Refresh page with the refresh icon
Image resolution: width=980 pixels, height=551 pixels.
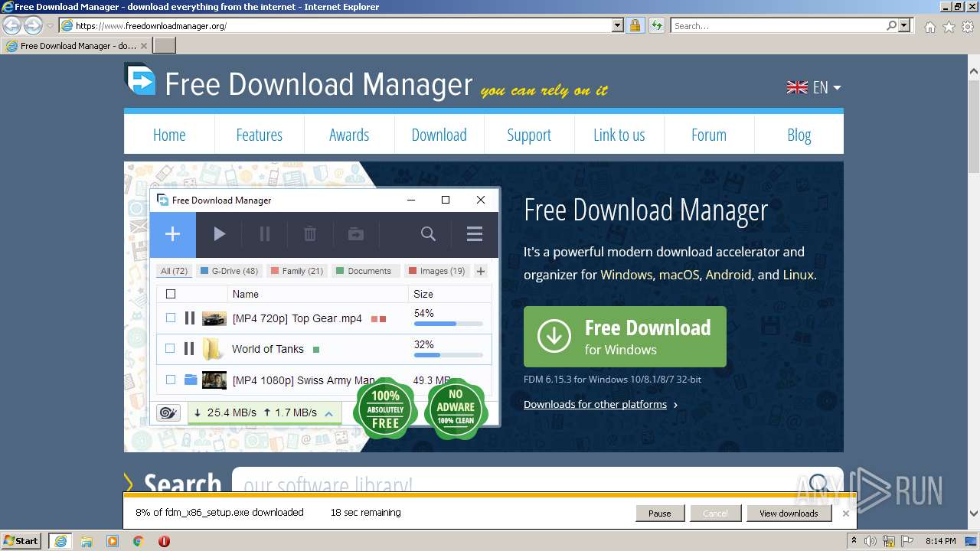click(x=656, y=26)
